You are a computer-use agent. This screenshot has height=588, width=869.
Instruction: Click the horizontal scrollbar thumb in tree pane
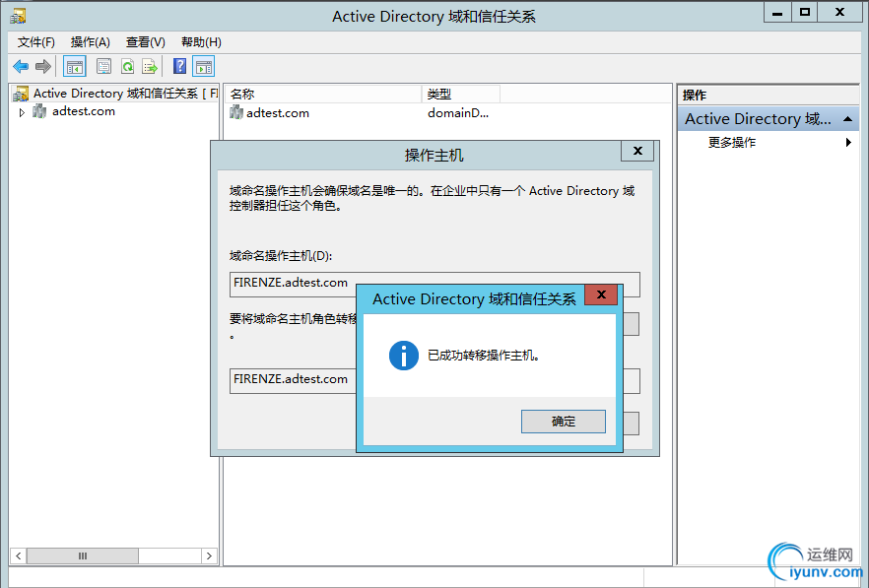coord(83,555)
